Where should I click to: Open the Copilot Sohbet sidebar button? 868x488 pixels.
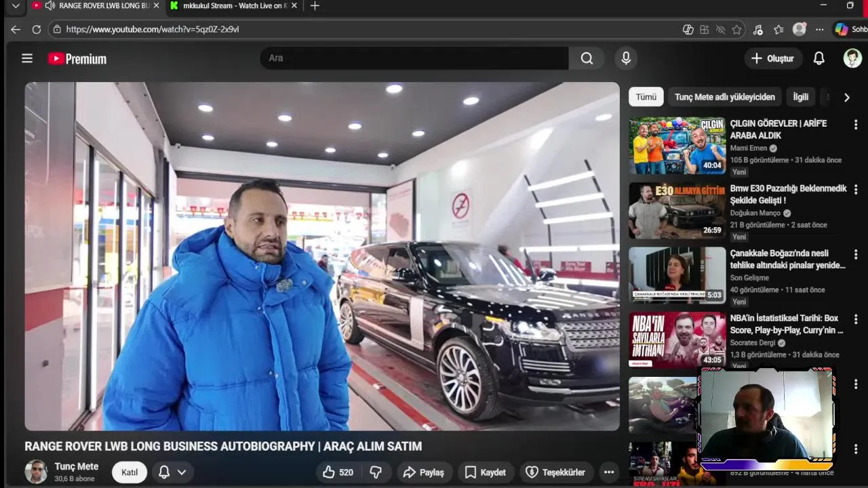(850, 29)
